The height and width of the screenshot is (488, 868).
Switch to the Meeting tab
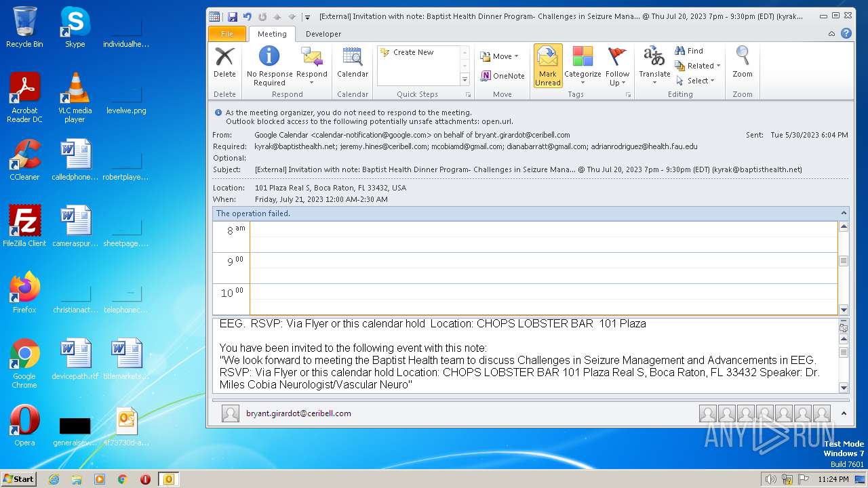272,34
